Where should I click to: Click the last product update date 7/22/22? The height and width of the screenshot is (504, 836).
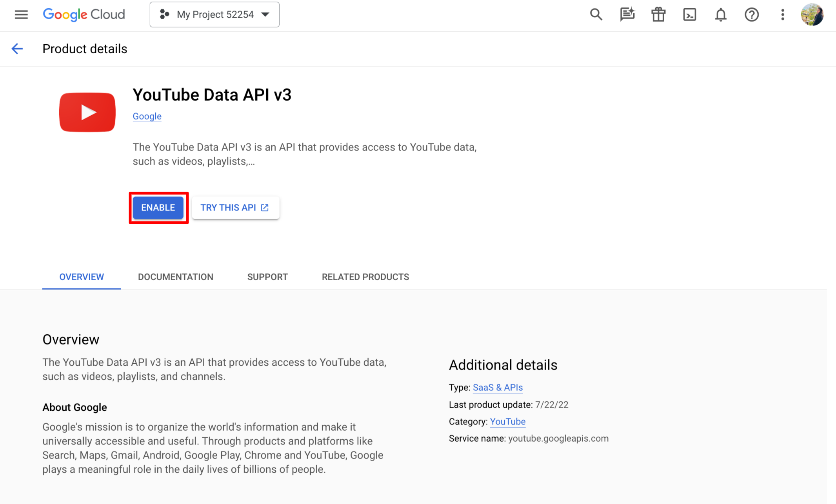point(552,405)
